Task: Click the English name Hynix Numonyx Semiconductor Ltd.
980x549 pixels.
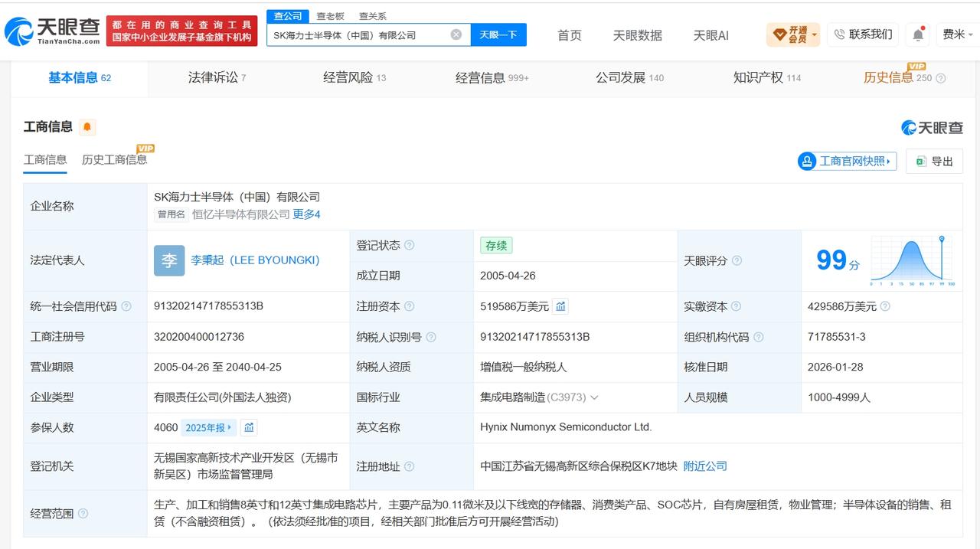Action: pyautogui.click(x=566, y=428)
